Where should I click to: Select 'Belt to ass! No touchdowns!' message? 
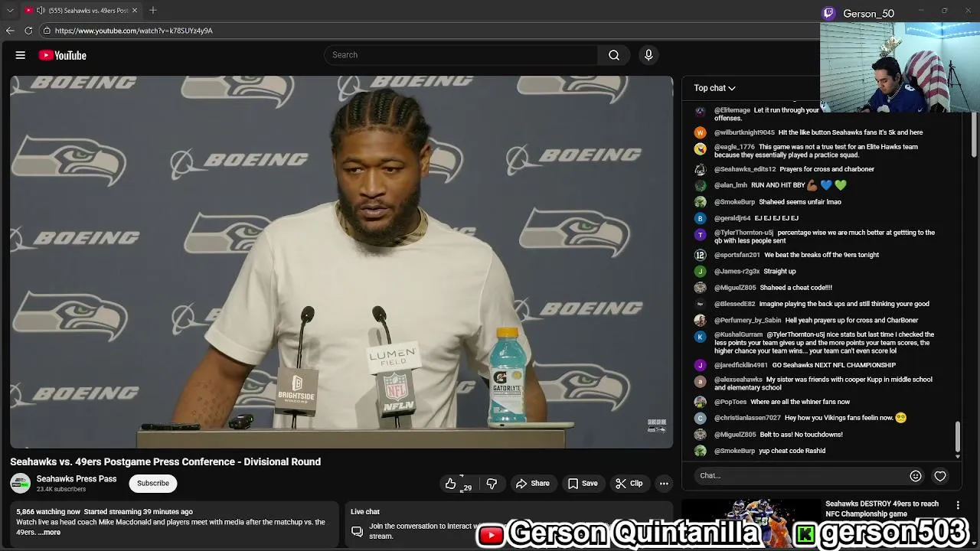[x=801, y=435]
